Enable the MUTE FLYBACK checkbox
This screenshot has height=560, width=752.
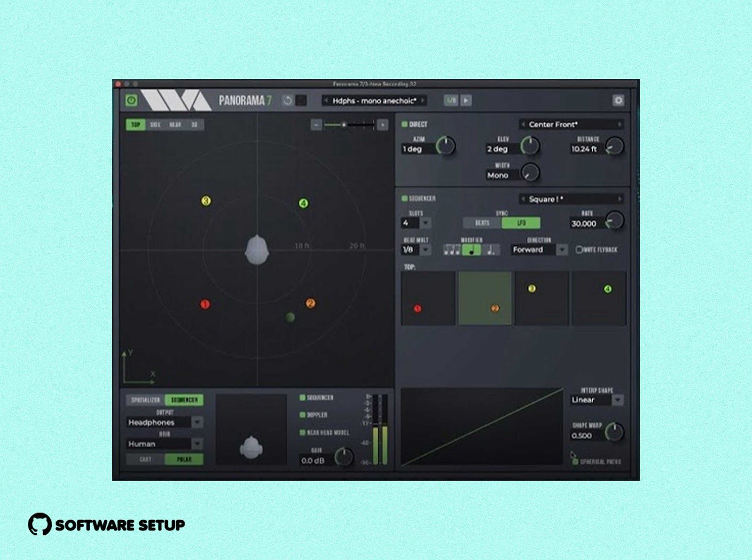point(579,249)
